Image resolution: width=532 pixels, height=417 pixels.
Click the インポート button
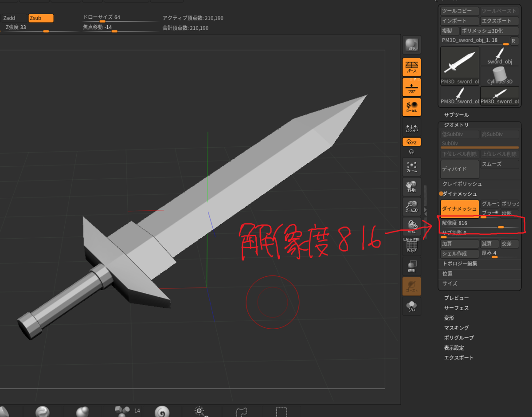click(x=460, y=21)
